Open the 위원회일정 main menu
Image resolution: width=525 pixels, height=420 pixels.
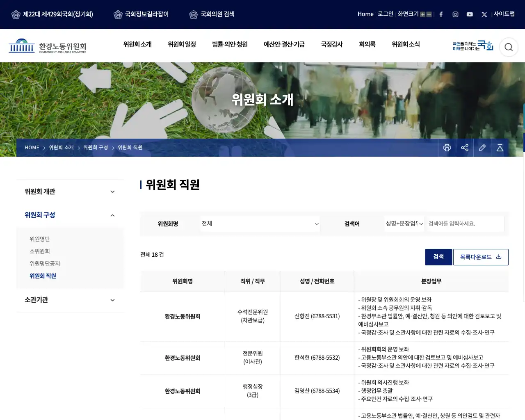tap(182, 44)
